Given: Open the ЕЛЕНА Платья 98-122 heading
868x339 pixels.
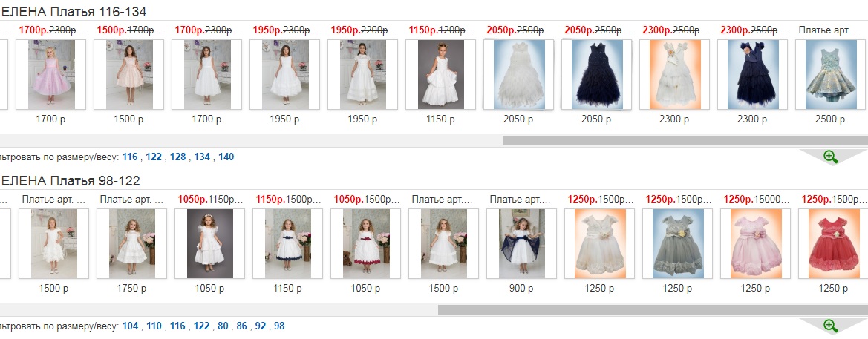Looking at the screenshot, I should click(71, 181).
